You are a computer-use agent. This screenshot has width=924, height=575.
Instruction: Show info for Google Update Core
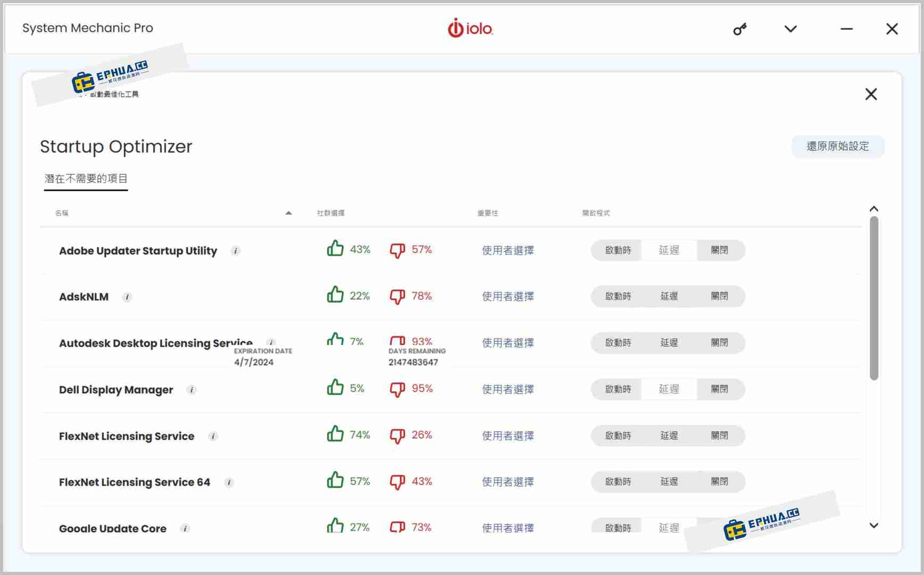pyautogui.click(x=185, y=528)
